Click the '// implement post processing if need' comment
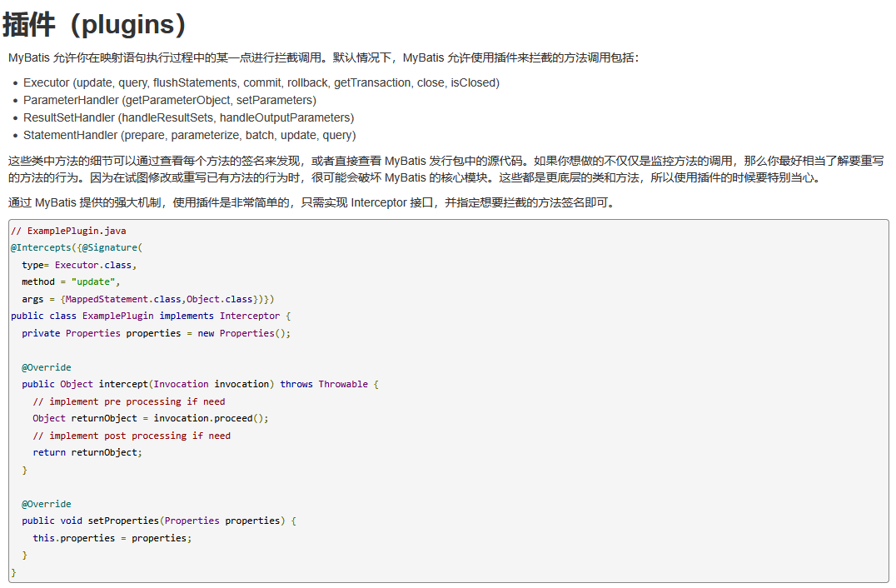 tap(132, 436)
